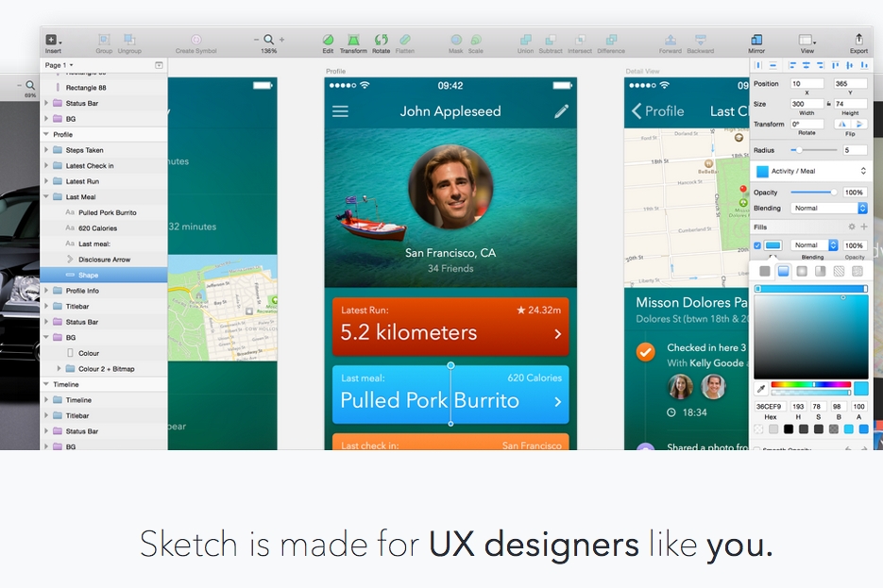Zoom in with the toolbar plus button

coord(281,40)
